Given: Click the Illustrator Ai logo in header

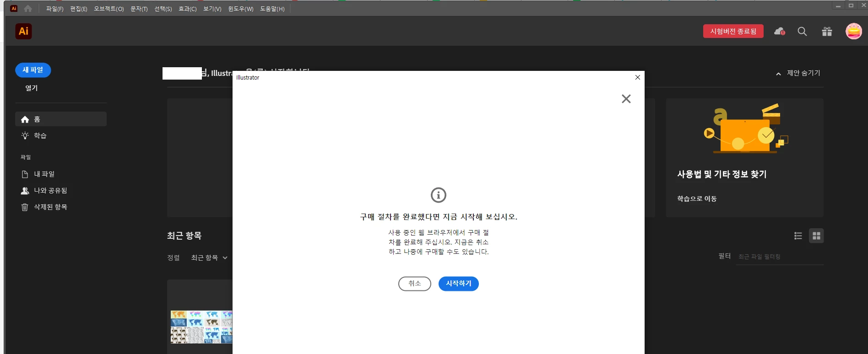Looking at the screenshot, I should pos(23,31).
